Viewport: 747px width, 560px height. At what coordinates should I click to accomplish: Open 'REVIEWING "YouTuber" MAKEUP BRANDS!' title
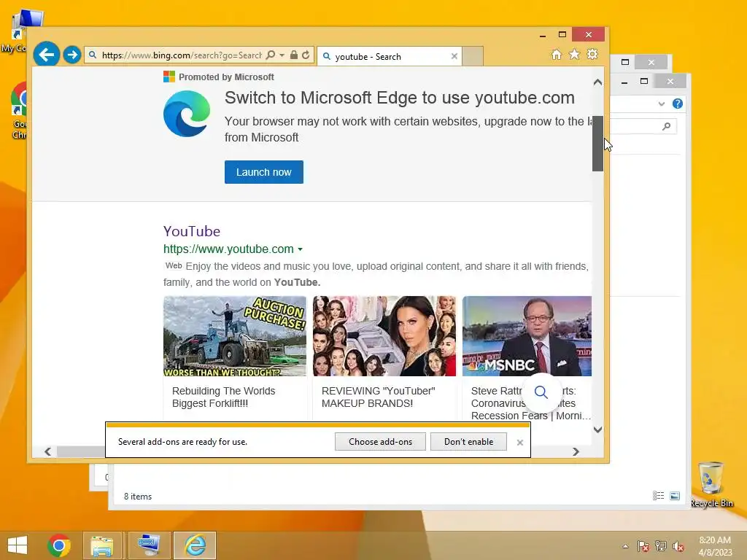(379, 397)
